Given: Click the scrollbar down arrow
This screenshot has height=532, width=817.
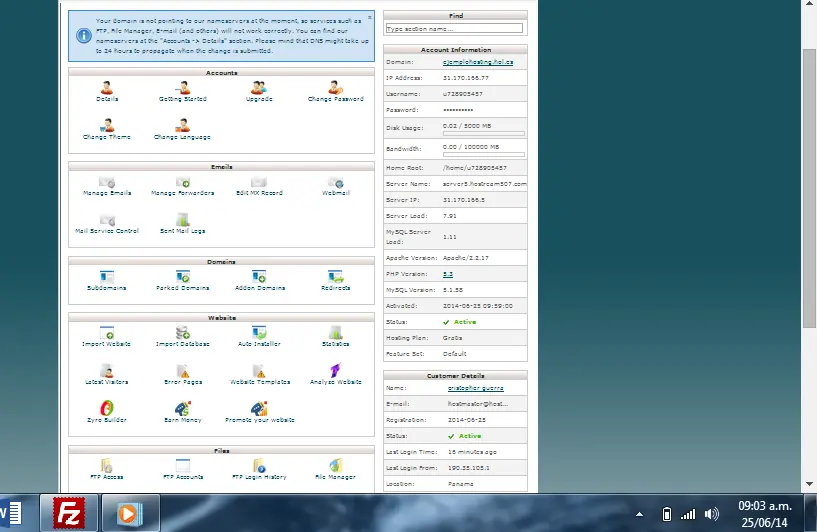Looking at the screenshot, I should tap(809, 484).
